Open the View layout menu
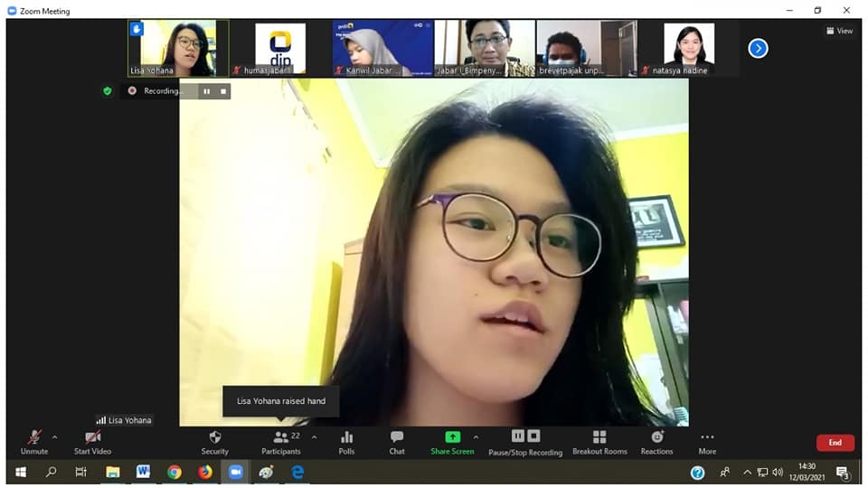The height and width of the screenshot is (488, 868). tap(839, 31)
